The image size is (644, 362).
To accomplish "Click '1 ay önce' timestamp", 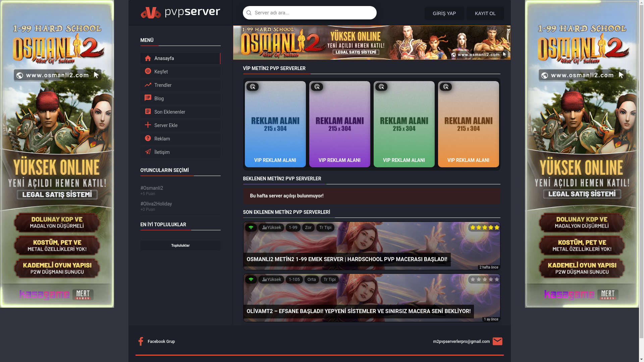I will [491, 319].
